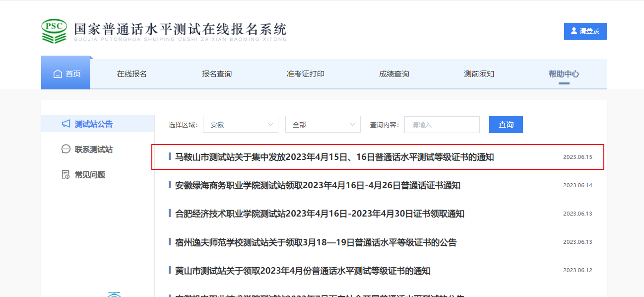
Task: Switch to 成绩查询 tab
Action: [394, 74]
